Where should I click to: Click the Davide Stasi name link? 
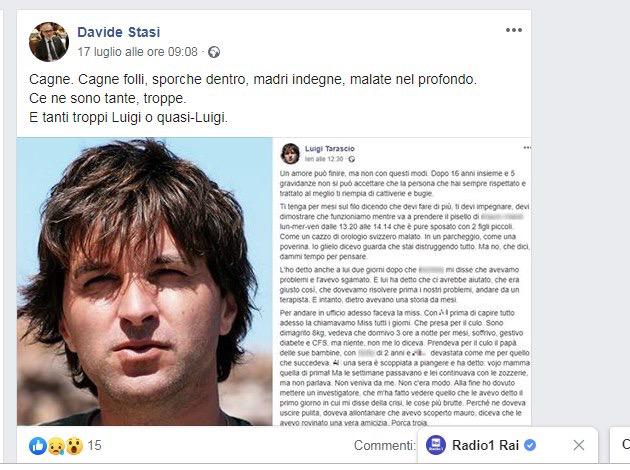(x=119, y=32)
